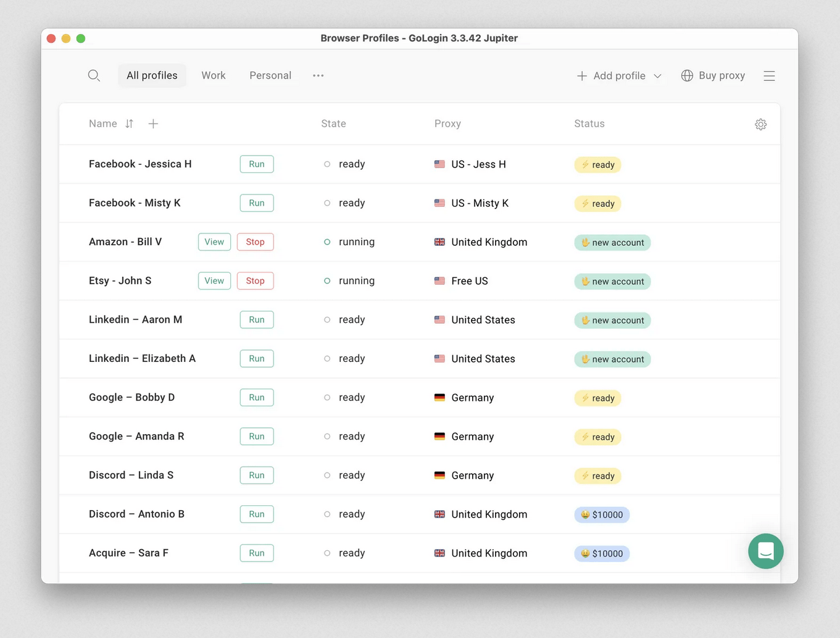Image resolution: width=840 pixels, height=638 pixels.
Task: View the Amazon - Bill V profile
Action: pos(214,242)
